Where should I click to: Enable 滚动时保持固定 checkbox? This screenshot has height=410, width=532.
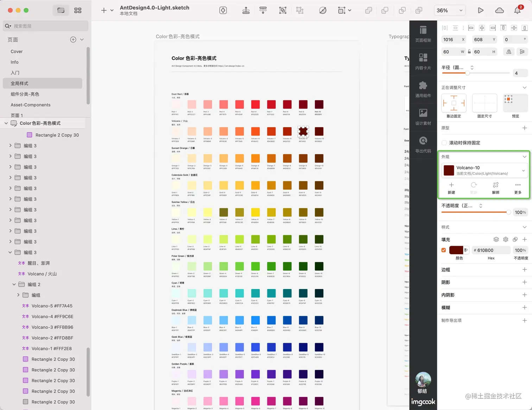click(x=444, y=143)
